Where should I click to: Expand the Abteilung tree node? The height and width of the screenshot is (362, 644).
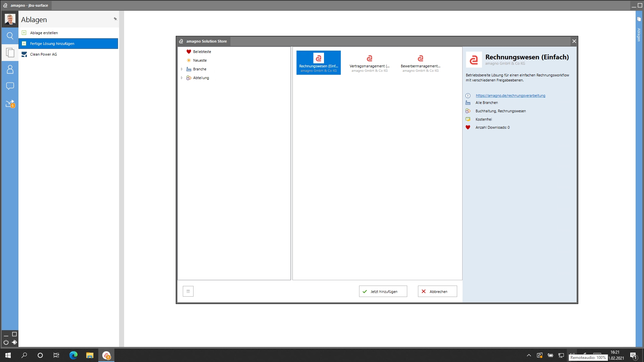[x=182, y=78]
